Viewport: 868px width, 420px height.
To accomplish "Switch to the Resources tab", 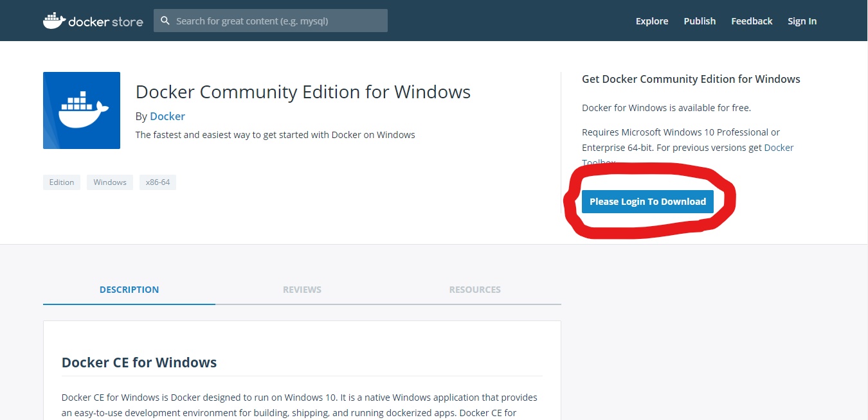I will [x=475, y=290].
